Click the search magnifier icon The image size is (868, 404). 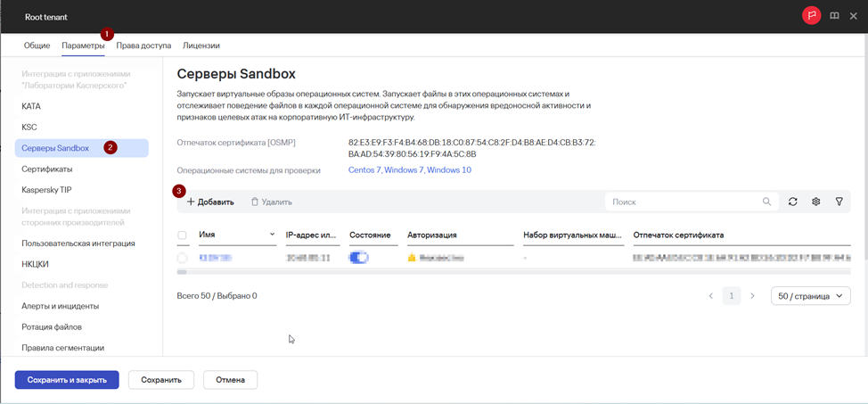(766, 202)
